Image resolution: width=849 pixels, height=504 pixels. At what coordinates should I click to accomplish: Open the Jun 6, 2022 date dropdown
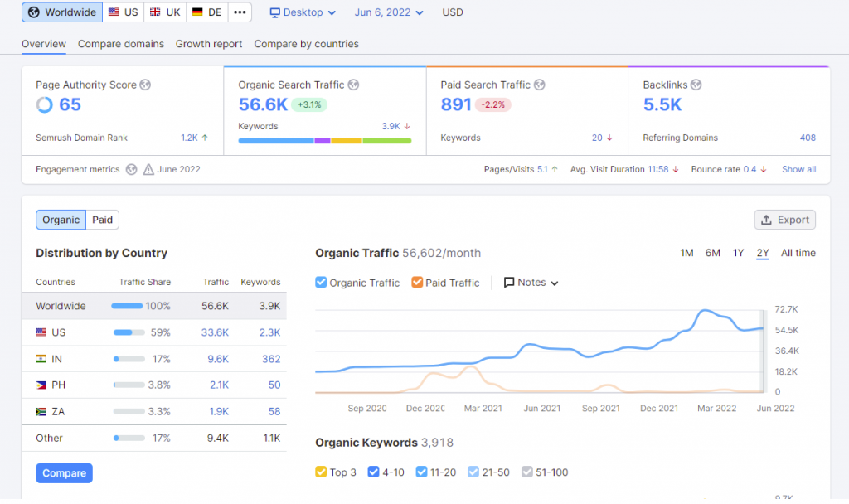point(389,12)
